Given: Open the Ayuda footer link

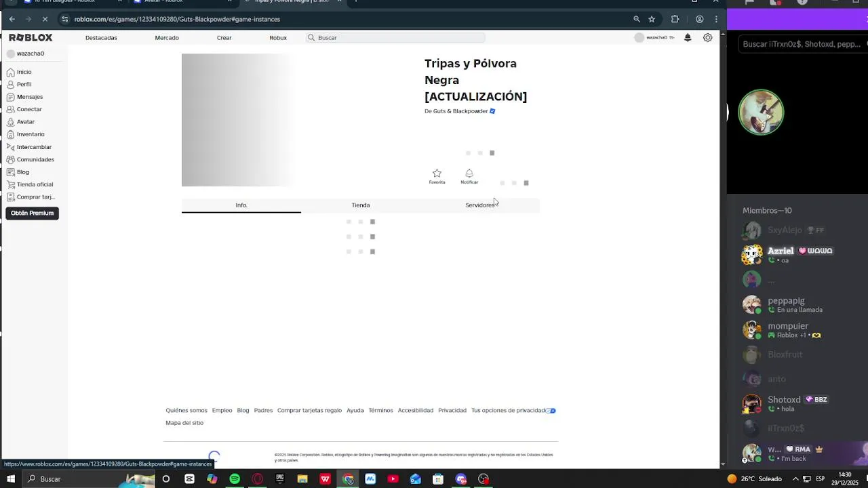Looking at the screenshot, I should click(x=355, y=410).
